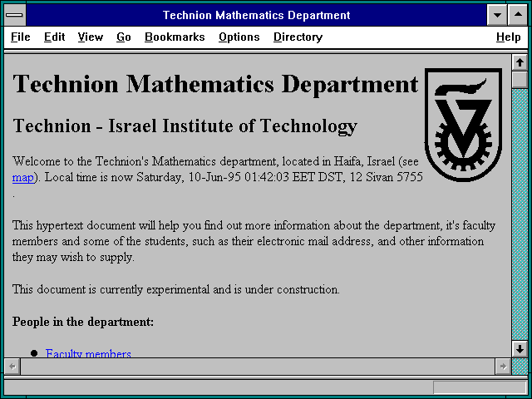
Task: Click 'This document is currently experimental' sentence
Action: coord(175,289)
